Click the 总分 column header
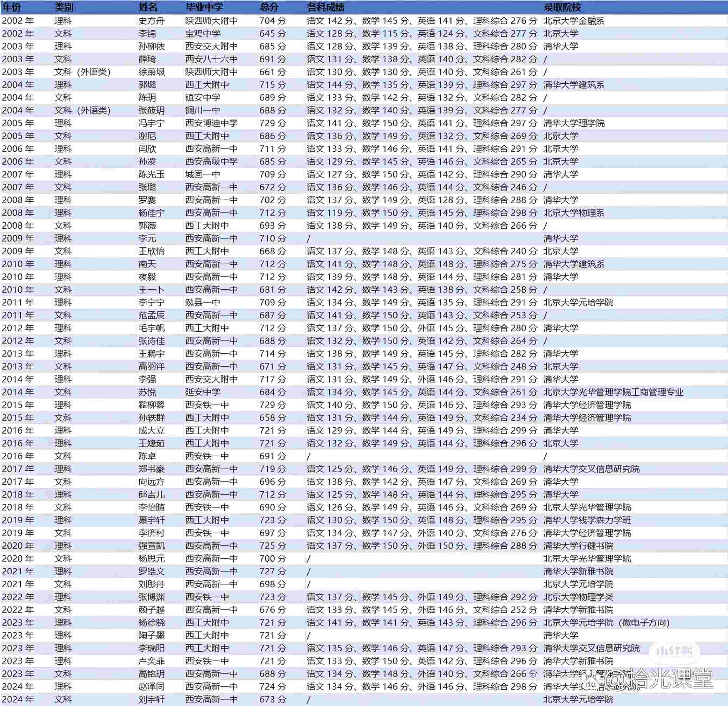 [269, 7]
